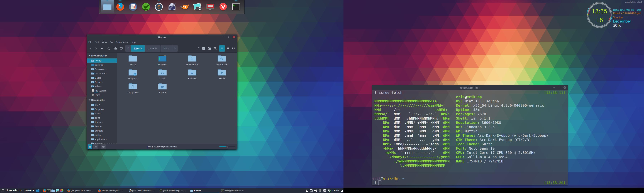Image resolution: width=644 pixels, height=193 pixels.
Task: Launch Spotify from the dock
Action: pos(146,7)
